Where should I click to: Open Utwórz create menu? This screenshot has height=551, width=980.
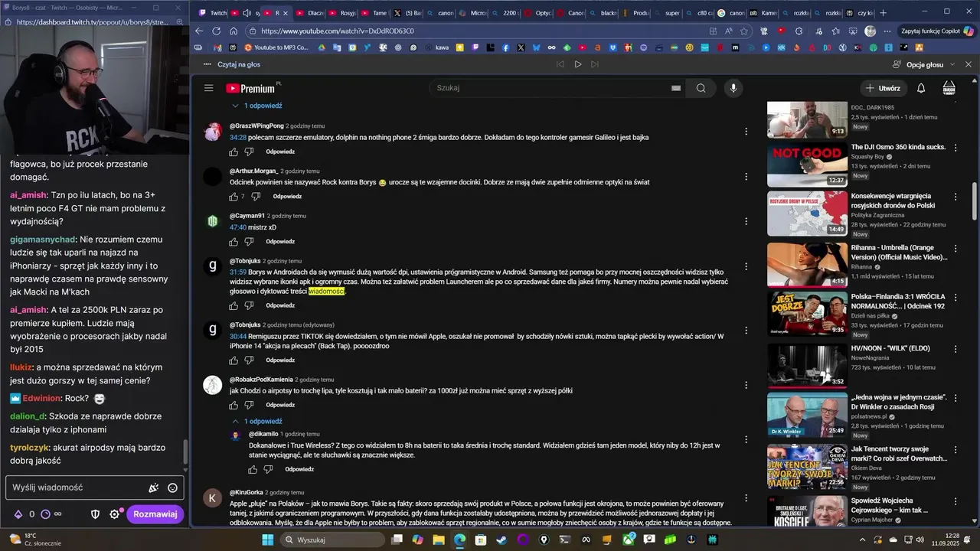pos(883,88)
